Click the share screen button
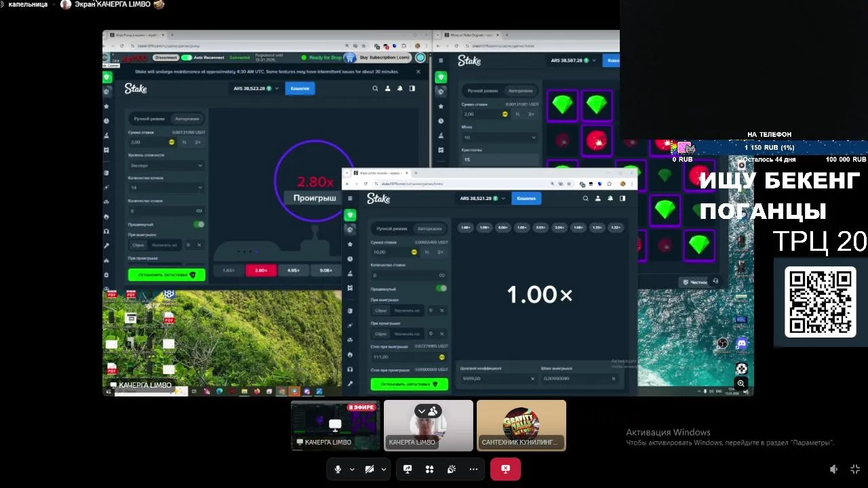The width and height of the screenshot is (868, 488). tap(408, 469)
